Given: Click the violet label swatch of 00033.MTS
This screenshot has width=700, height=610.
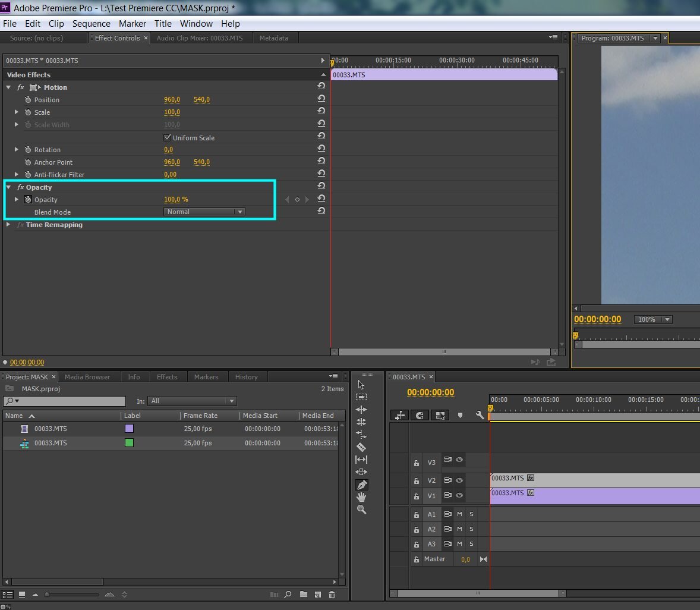Looking at the screenshot, I should click(129, 429).
